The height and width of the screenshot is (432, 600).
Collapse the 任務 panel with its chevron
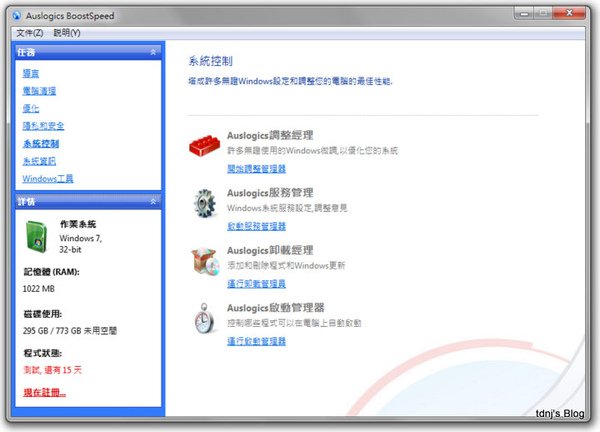pos(153,52)
